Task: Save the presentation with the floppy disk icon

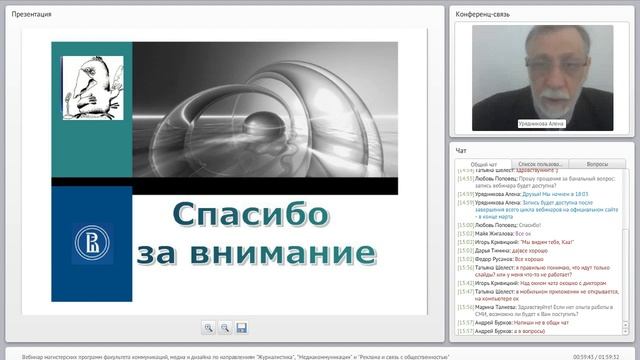Action: click(241, 328)
